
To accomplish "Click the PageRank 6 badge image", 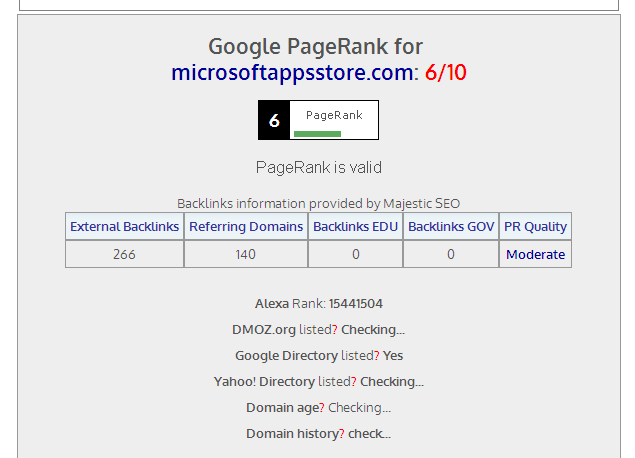I will coord(318,120).
